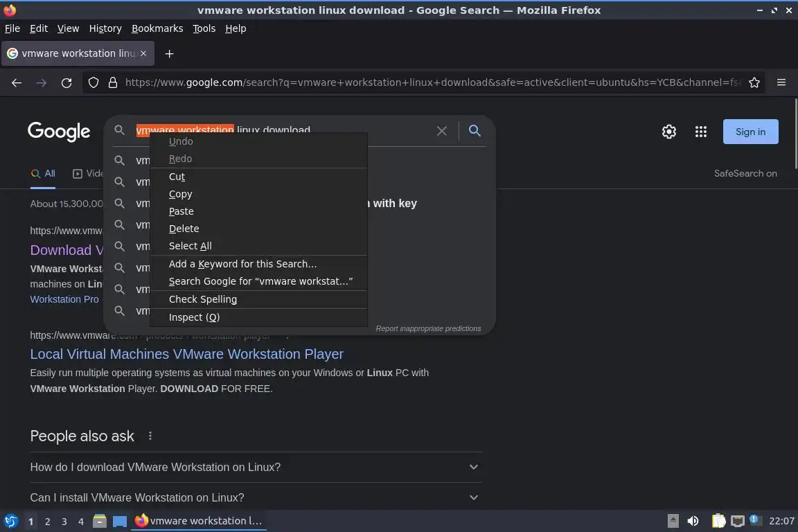798x532 pixels.
Task: Click the vertical page scrollbar thumb
Action: 795,134
